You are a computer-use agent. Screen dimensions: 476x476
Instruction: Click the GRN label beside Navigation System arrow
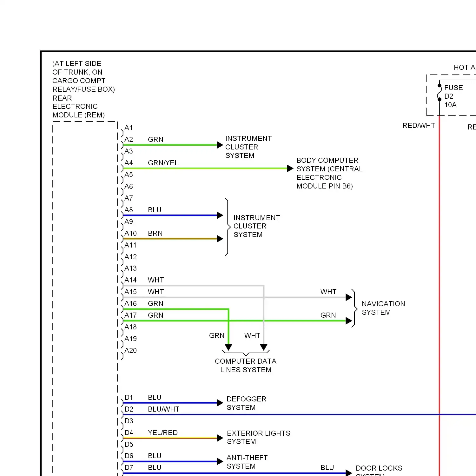(328, 315)
